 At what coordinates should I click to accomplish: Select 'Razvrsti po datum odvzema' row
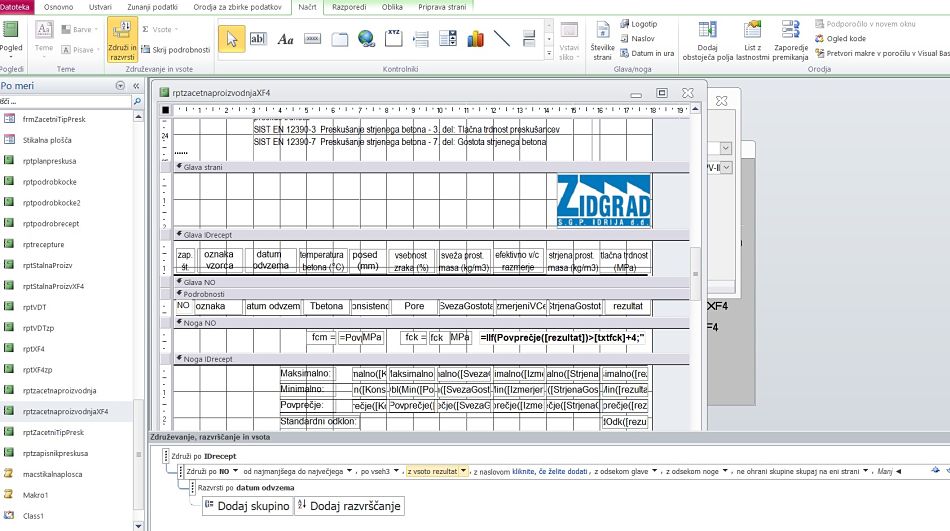(x=246, y=487)
